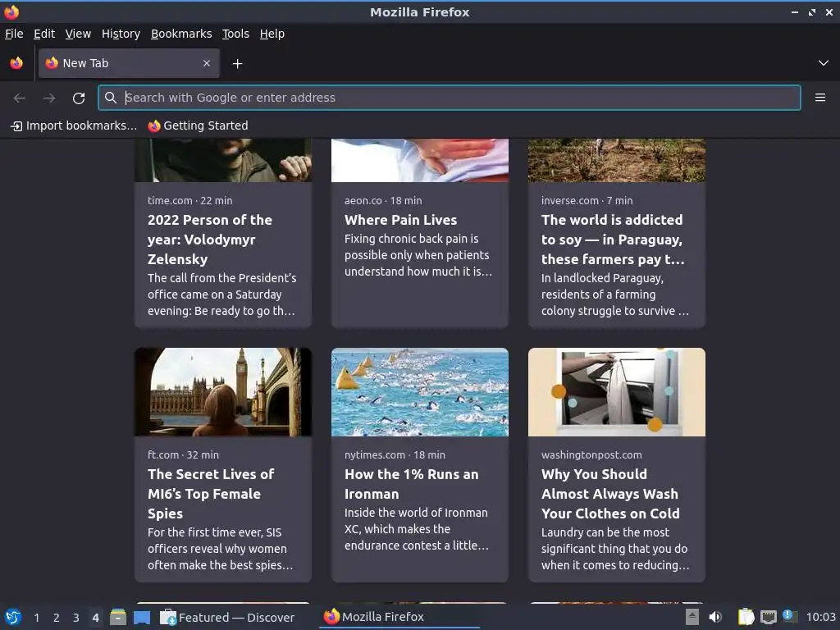Screen dimensions: 840x630
Task: Click the ft.com · 32 min source text
Action: [x=183, y=454]
